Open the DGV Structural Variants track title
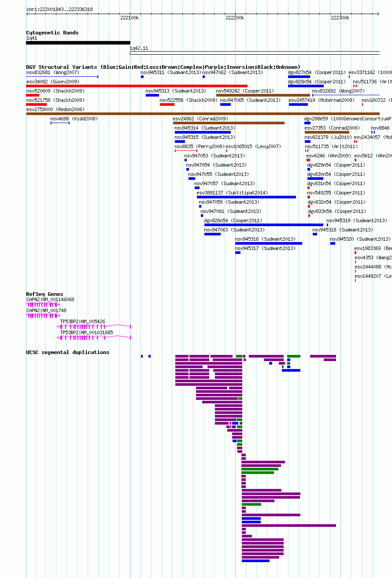Viewport: 392px width, 578px height. click(163, 67)
